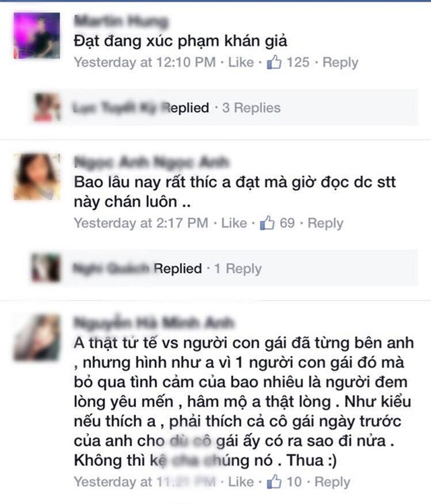Screen dimensions: 431x504
Task: Open blurred author name above long comment
Action: click(154, 322)
